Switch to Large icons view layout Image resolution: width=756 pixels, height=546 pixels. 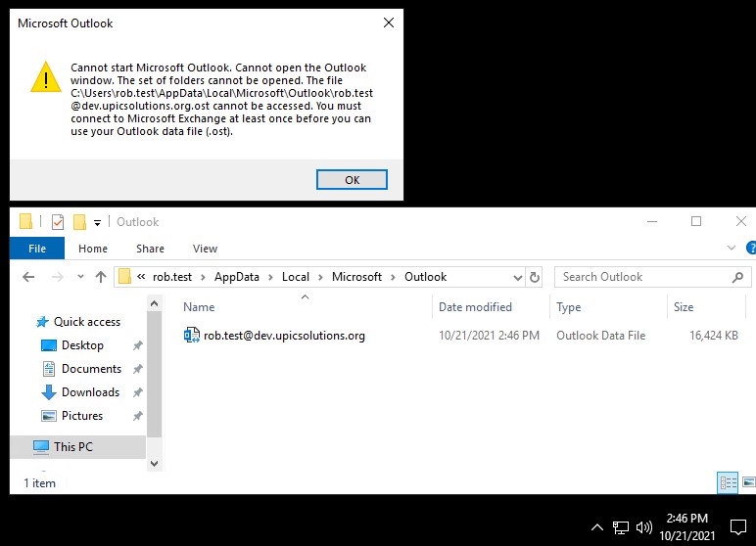tap(749, 482)
